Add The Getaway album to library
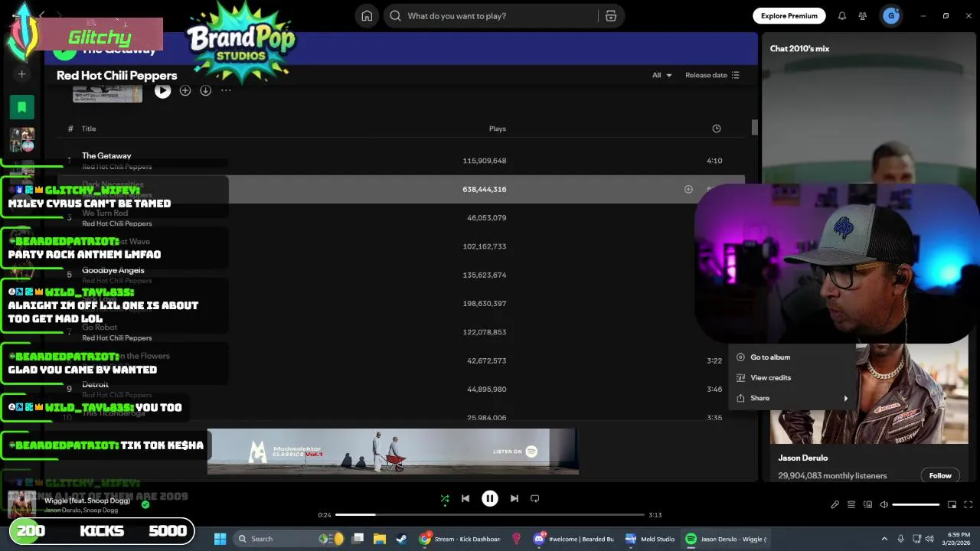This screenshot has height=551, width=980. (x=185, y=90)
